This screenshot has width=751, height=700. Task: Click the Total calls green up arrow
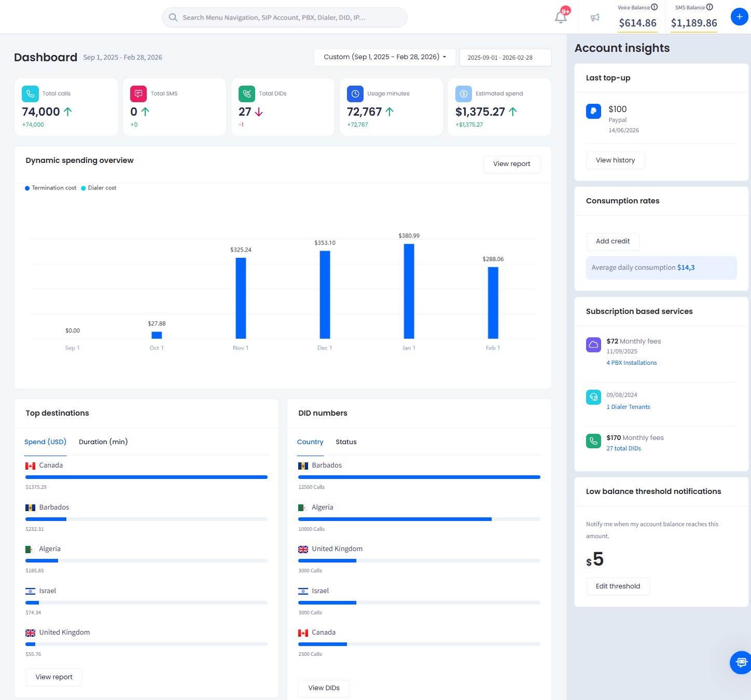click(x=67, y=112)
